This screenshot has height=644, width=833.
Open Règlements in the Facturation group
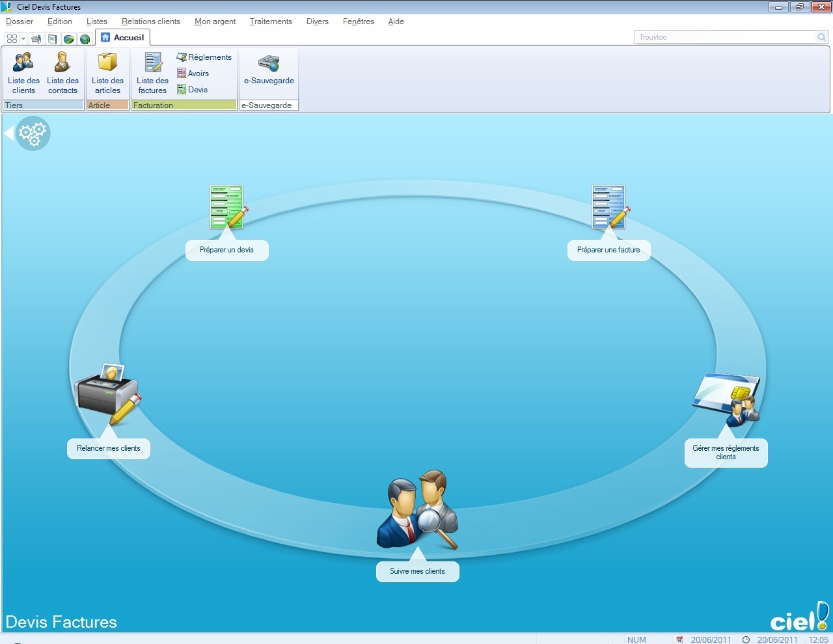click(x=204, y=57)
